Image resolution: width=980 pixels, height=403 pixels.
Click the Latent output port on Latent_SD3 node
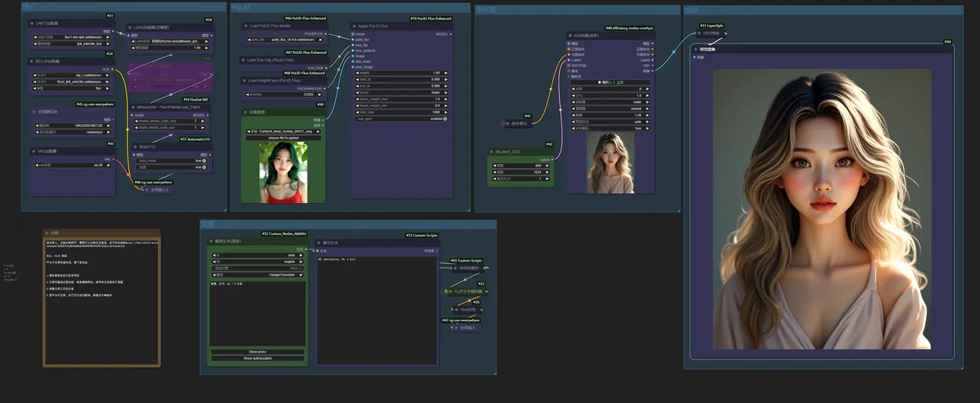[x=552, y=160]
